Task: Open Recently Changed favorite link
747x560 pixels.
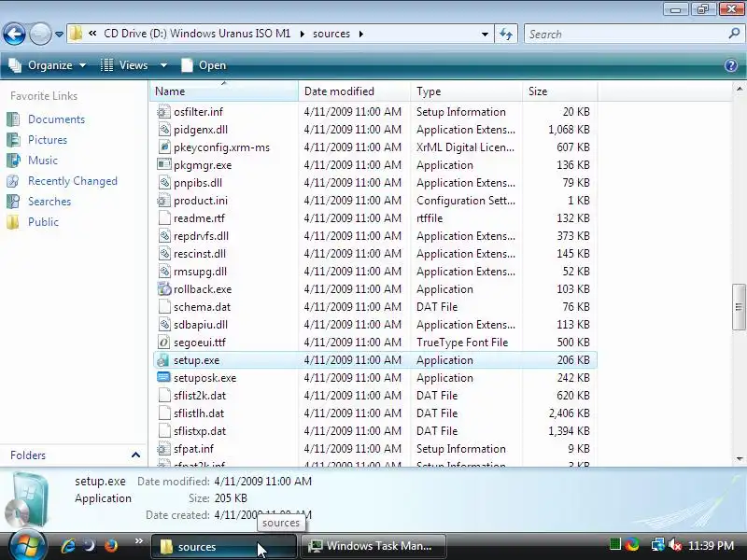Action: (73, 181)
